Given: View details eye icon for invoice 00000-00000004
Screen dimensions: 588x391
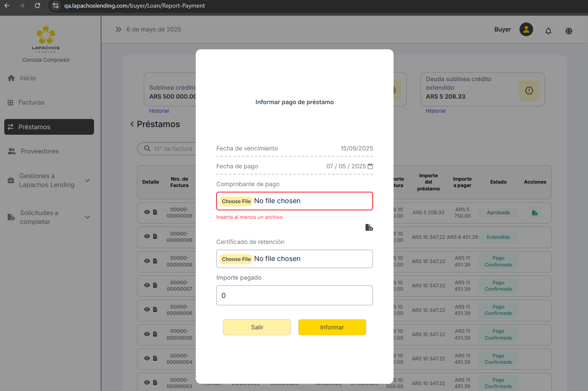Looking at the screenshot, I should [x=147, y=358].
